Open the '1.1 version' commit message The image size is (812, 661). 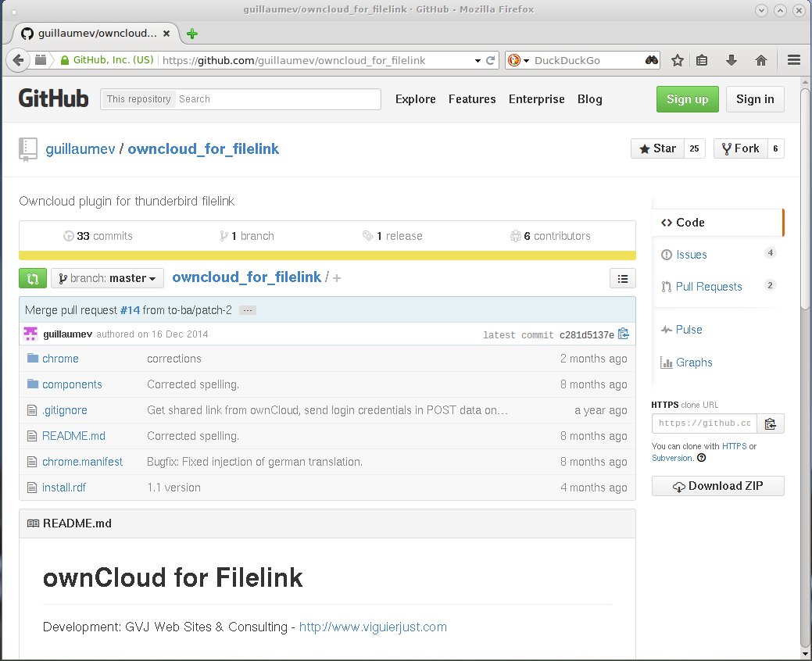173,488
